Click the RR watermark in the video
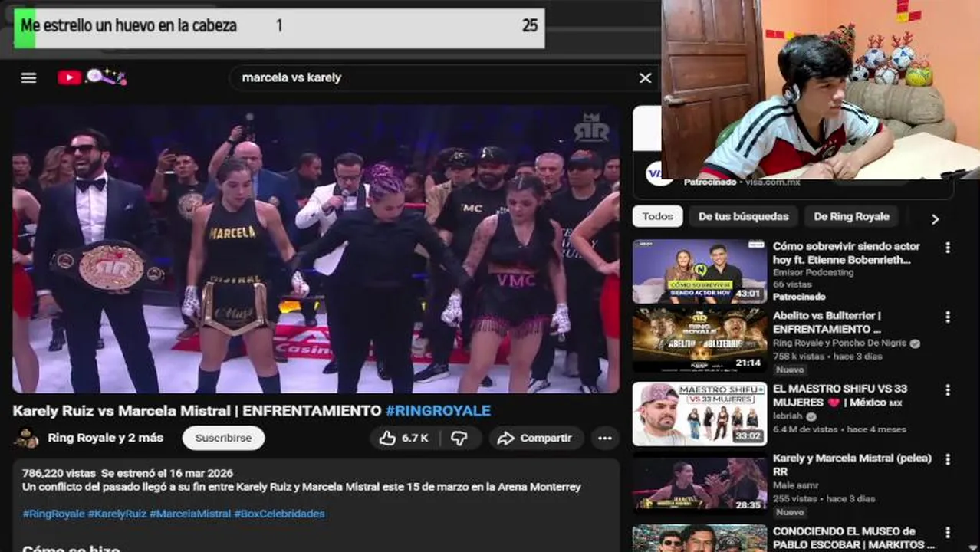This screenshot has width=980, height=552. (x=591, y=128)
